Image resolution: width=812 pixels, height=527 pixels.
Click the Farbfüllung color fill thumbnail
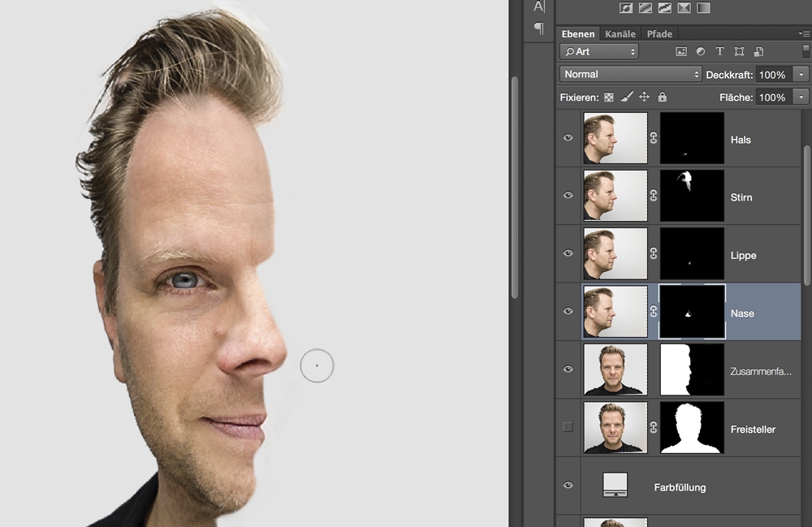[x=615, y=485]
